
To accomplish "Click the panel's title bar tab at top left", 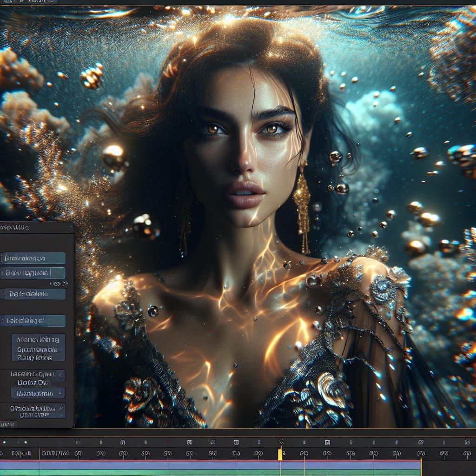I will [19, 227].
